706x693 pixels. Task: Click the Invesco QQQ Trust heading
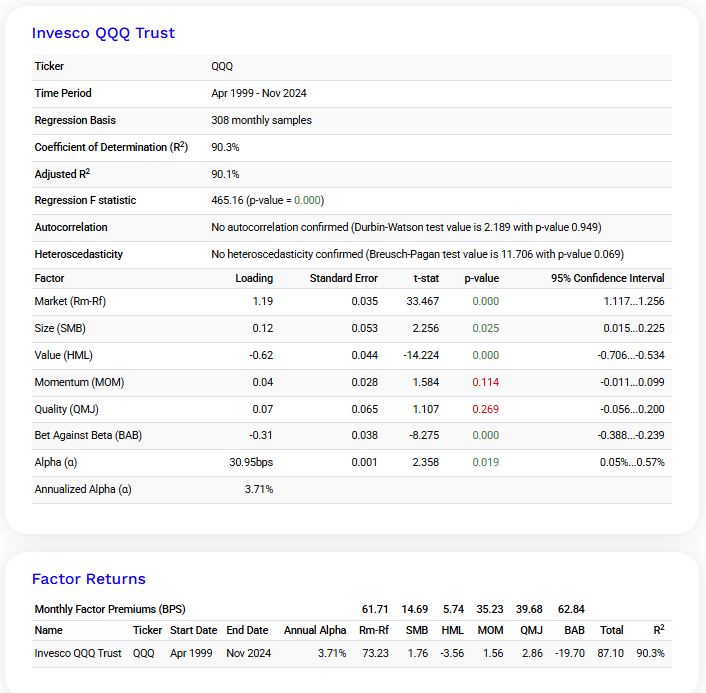point(103,33)
